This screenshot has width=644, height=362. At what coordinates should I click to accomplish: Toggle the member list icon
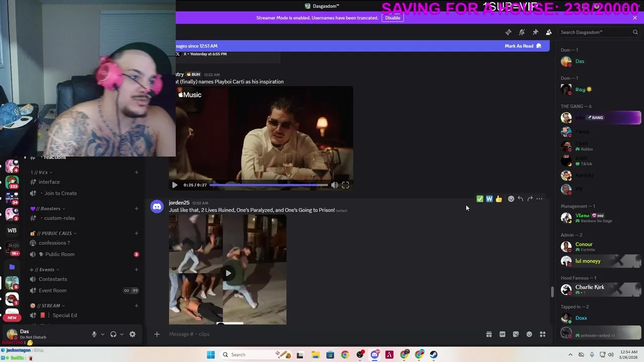click(549, 32)
